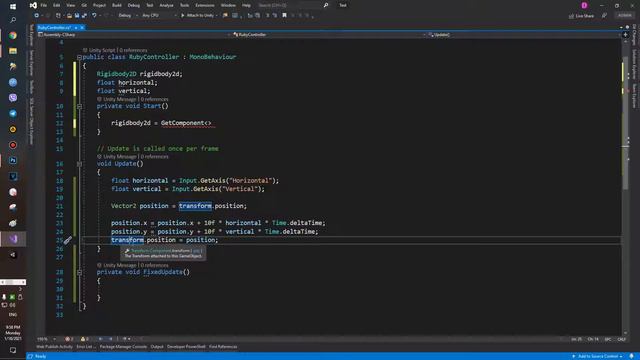Open the Find References tab
This screenshot has height=360, width=640.
(223, 347)
